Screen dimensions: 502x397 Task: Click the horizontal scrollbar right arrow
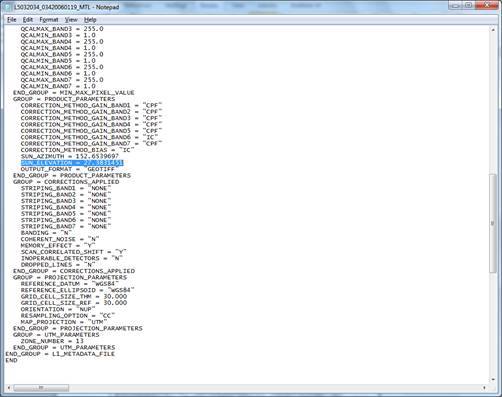coord(484,388)
